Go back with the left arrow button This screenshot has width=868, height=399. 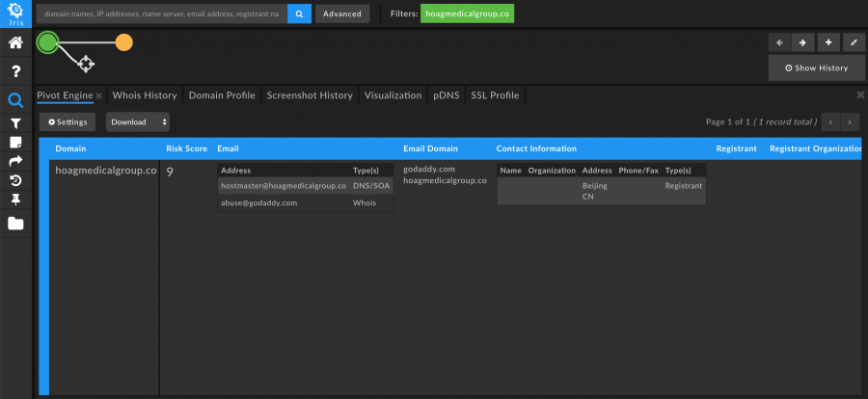[779, 42]
